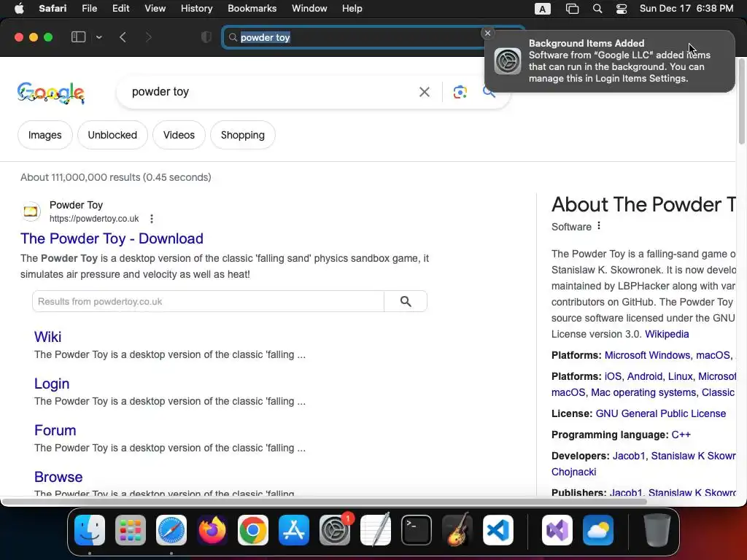Click into the Google search field
This screenshot has width=747, height=560.
(x=271, y=91)
